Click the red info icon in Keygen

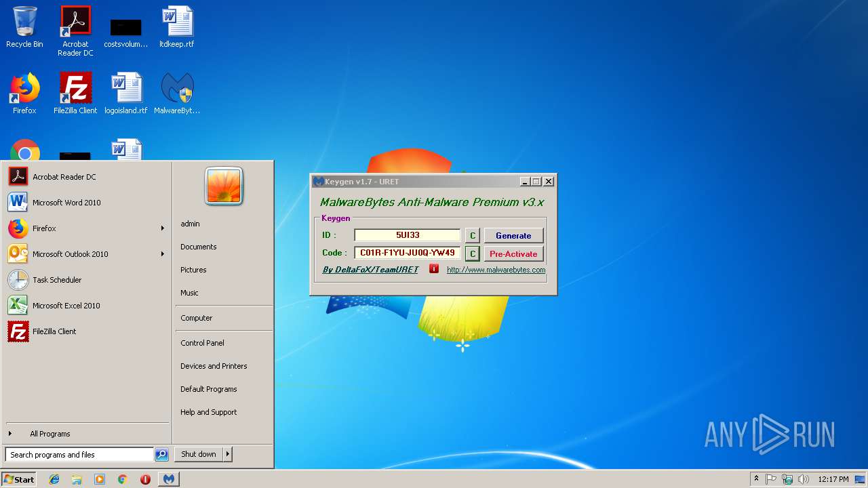434,269
